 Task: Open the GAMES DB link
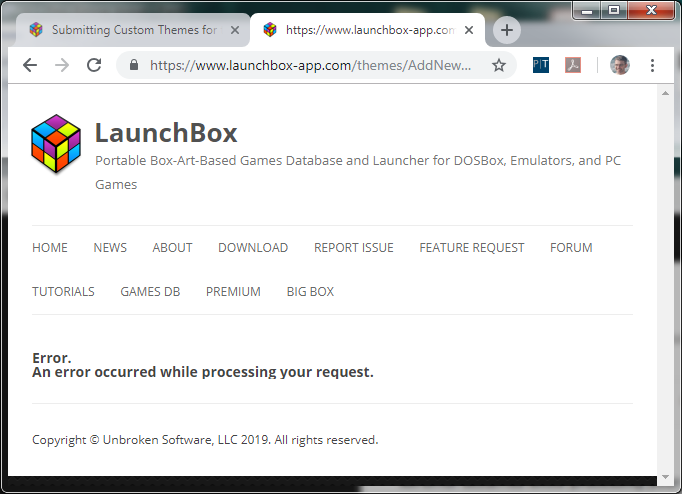pyautogui.click(x=150, y=291)
